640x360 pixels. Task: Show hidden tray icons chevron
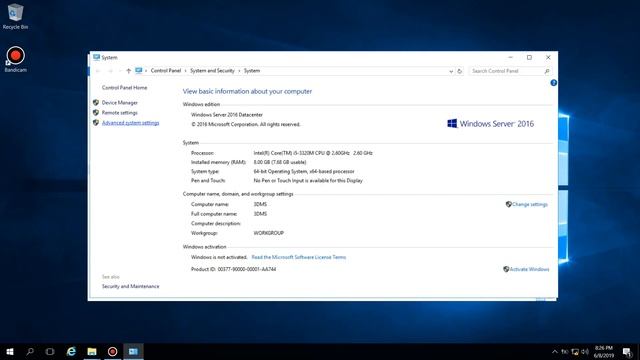pos(554,351)
